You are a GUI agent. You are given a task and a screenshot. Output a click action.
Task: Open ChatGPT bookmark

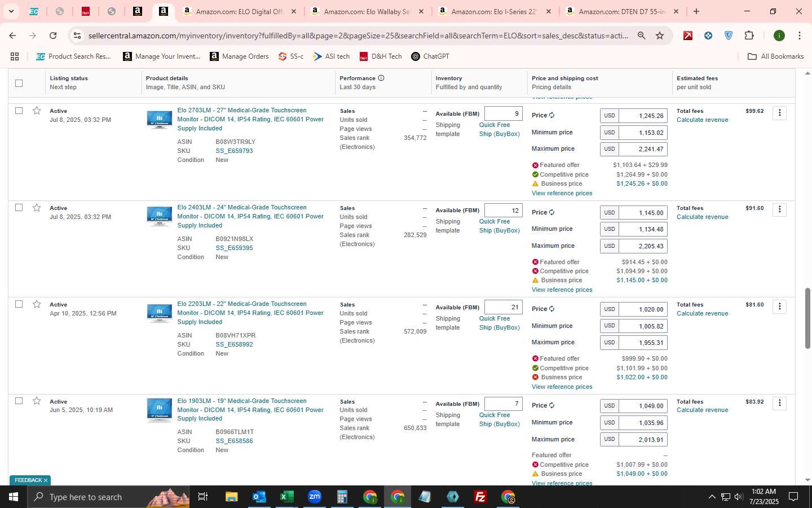(x=430, y=56)
